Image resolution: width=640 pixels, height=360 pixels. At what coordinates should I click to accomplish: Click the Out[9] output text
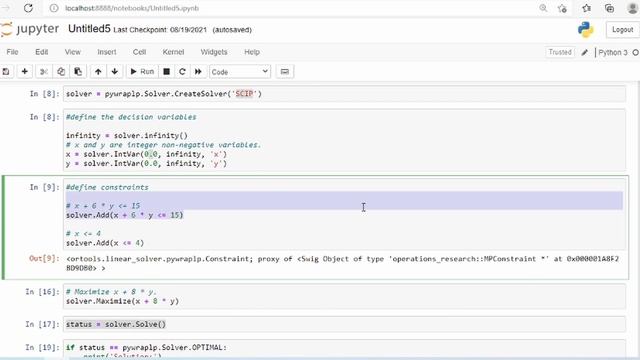(342, 263)
